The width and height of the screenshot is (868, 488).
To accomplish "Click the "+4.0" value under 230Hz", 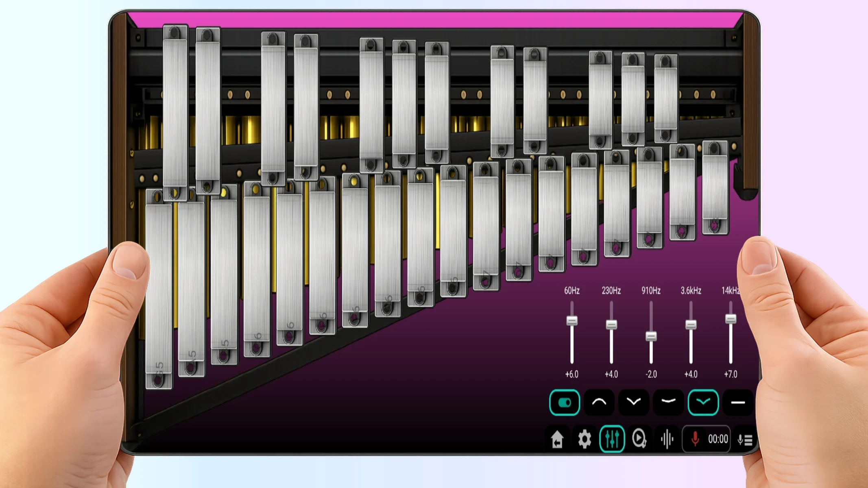I will pos(611,374).
